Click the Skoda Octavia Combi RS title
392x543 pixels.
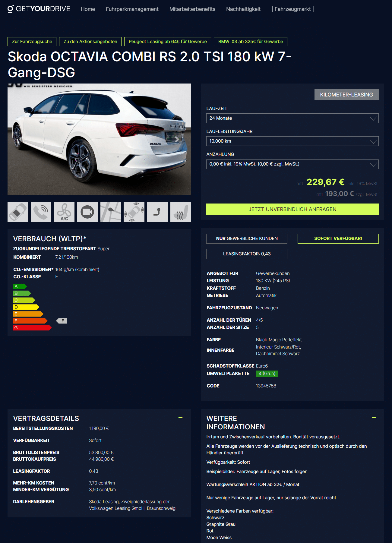click(x=149, y=65)
